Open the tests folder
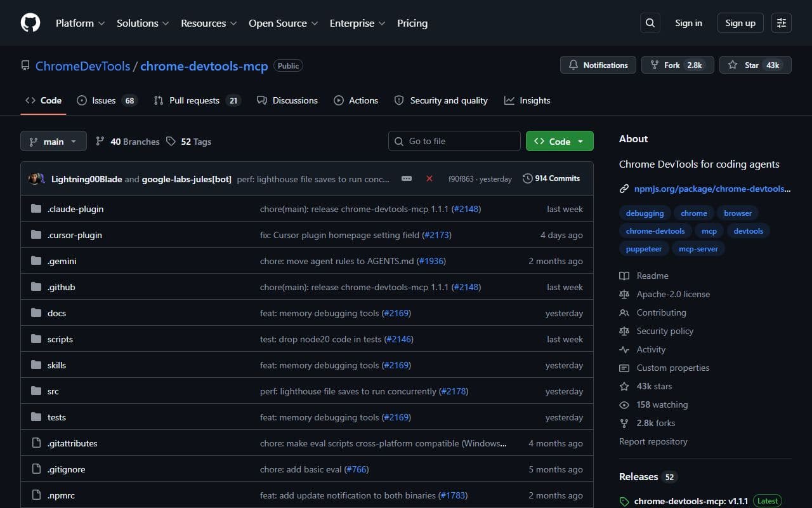The width and height of the screenshot is (812, 508). [x=56, y=417]
